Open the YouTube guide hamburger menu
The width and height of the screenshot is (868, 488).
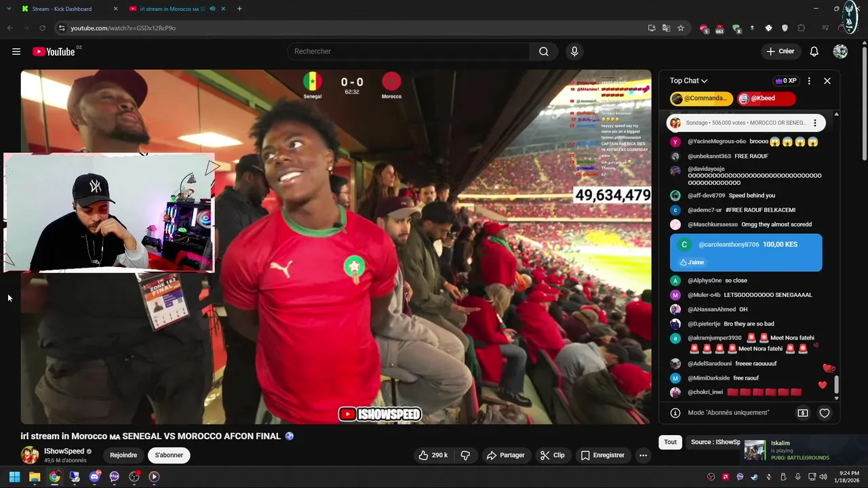pyautogui.click(x=16, y=52)
